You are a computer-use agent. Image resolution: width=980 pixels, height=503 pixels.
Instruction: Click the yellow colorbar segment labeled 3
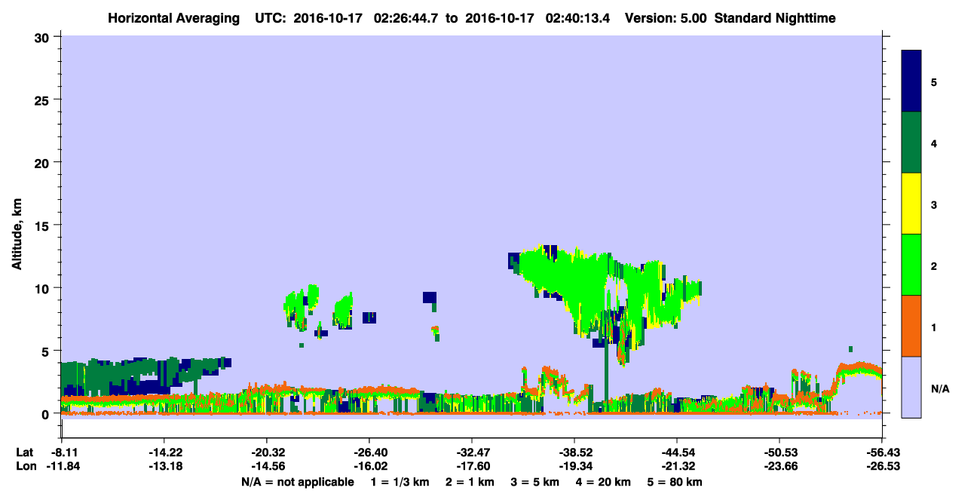[x=911, y=204]
